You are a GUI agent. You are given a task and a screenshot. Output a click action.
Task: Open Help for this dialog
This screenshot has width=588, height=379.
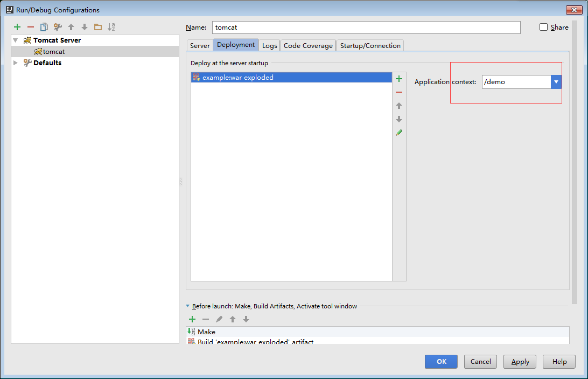pos(559,362)
